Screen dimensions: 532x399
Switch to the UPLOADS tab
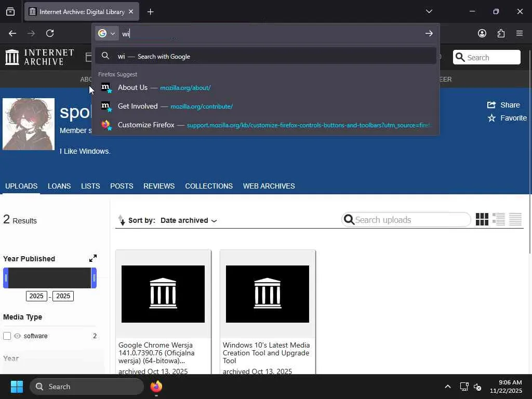click(21, 186)
